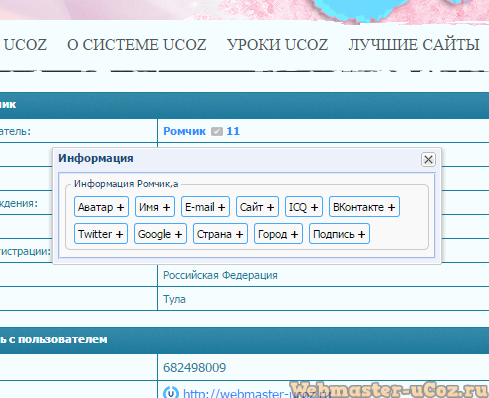The width and height of the screenshot is (489, 398).
Task: Click the Twitter + button
Action: coord(101,234)
